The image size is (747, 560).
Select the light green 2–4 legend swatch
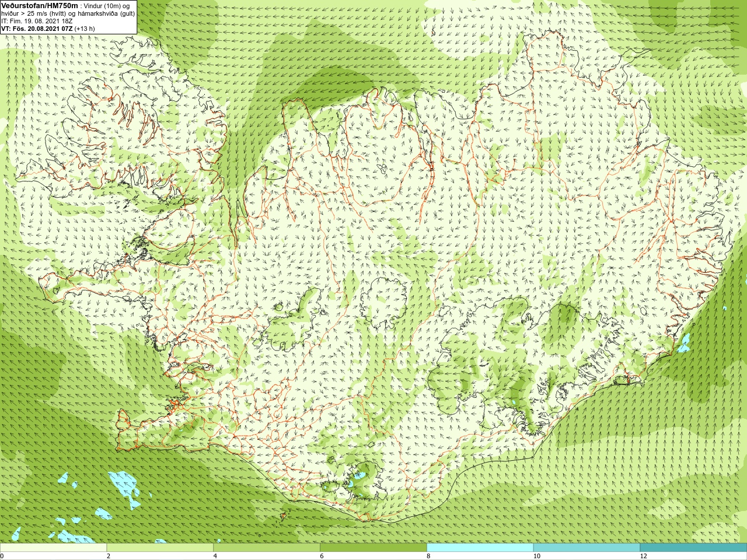tap(160, 548)
